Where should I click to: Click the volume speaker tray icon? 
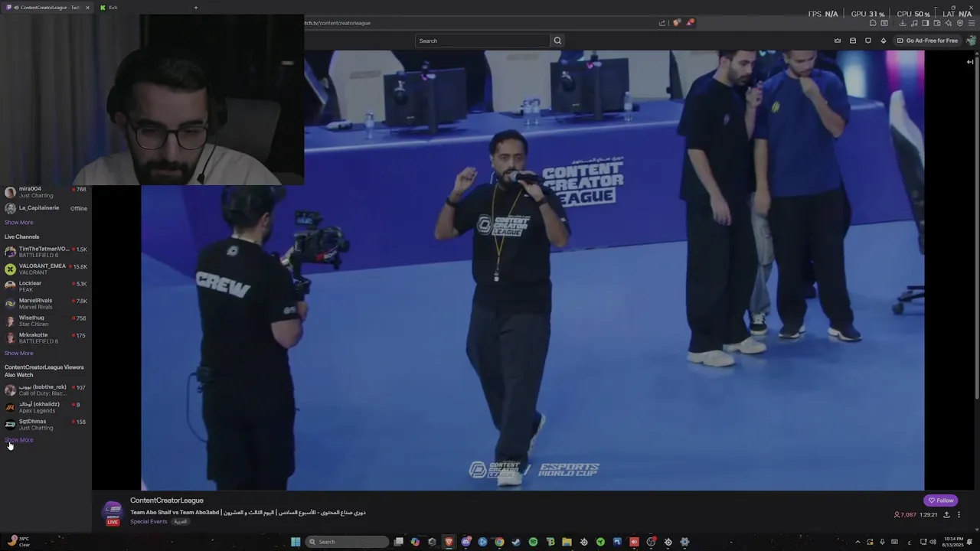pyautogui.click(x=933, y=542)
